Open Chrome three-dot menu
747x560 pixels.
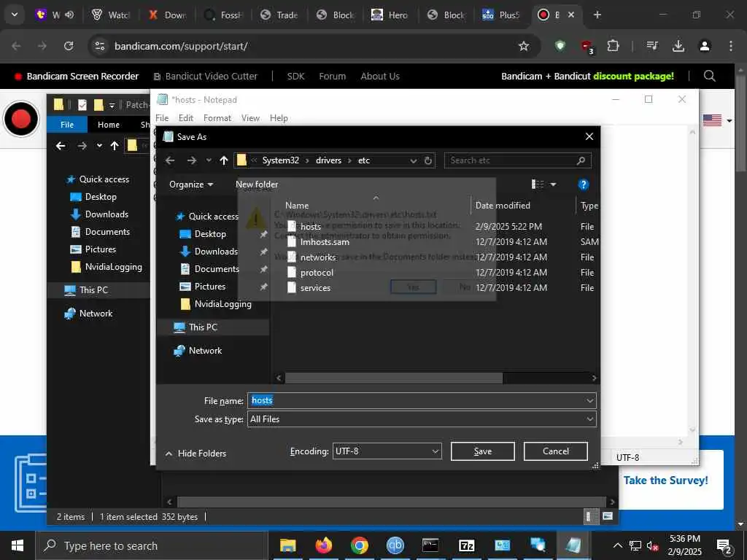[x=731, y=46]
